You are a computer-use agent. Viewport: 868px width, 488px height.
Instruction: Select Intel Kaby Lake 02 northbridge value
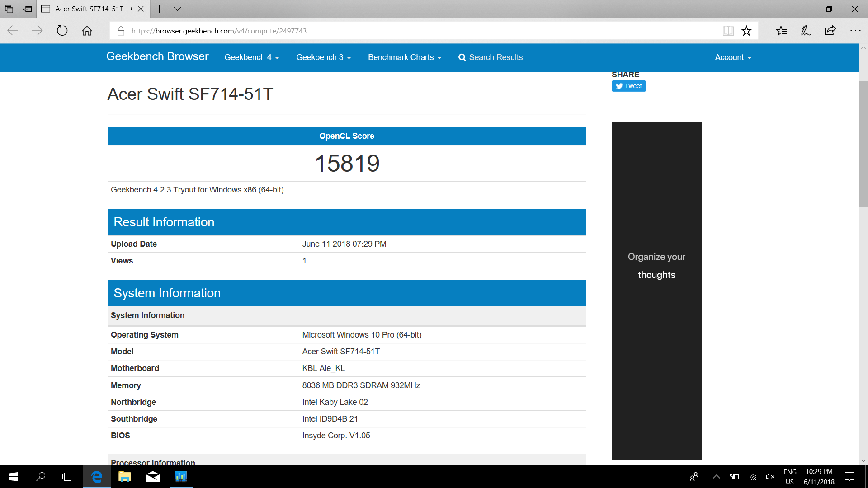335,402
